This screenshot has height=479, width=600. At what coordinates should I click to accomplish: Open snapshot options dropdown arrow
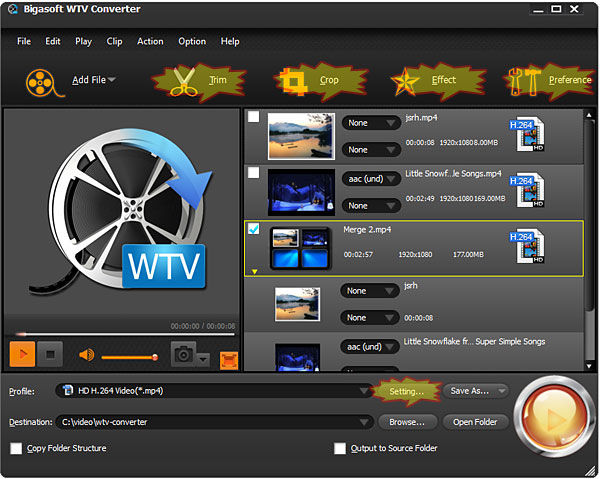[203, 359]
